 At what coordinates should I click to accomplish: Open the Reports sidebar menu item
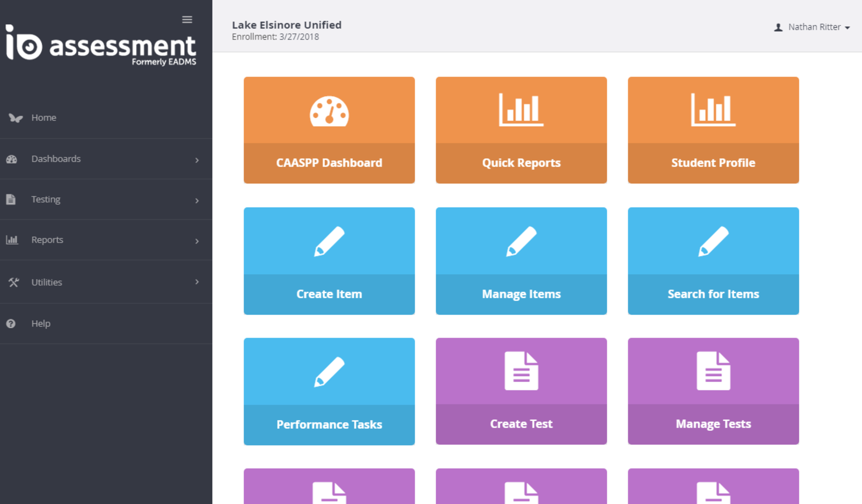pyautogui.click(x=47, y=240)
